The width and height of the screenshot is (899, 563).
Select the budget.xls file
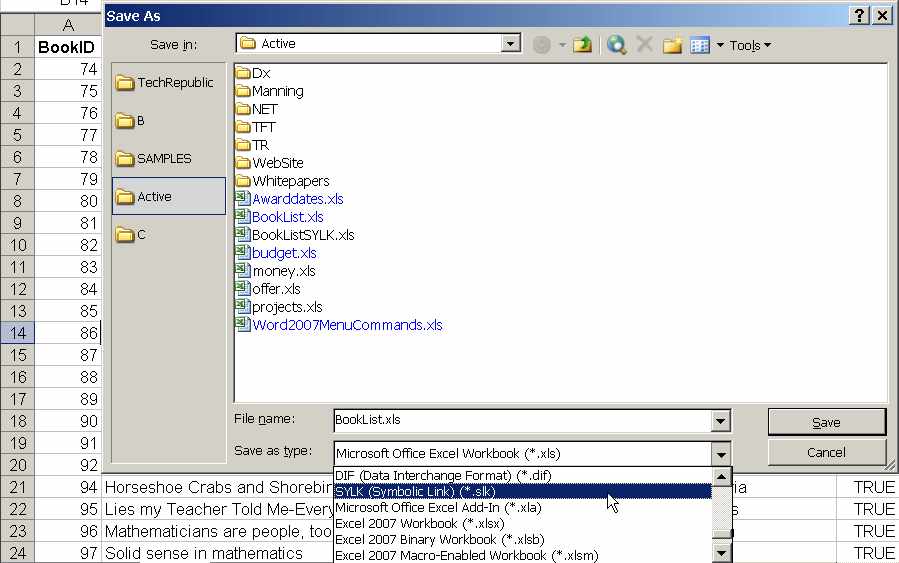(x=284, y=253)
